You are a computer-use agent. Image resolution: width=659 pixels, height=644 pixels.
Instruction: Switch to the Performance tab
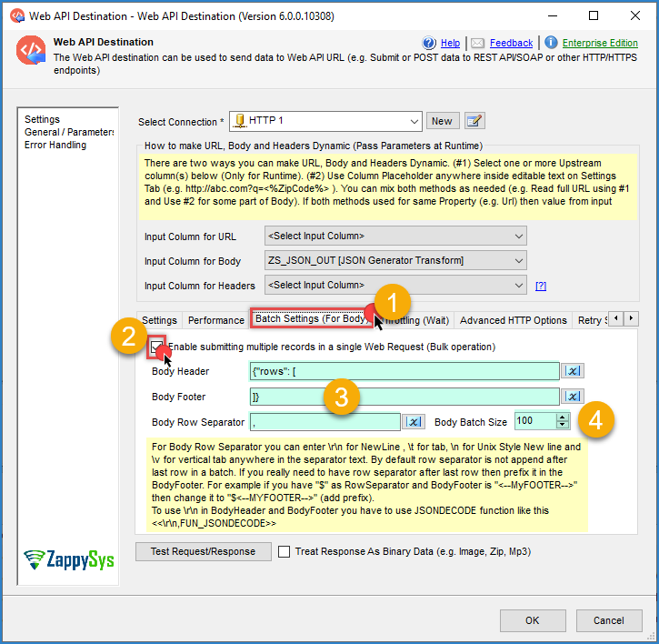[216, 320]
